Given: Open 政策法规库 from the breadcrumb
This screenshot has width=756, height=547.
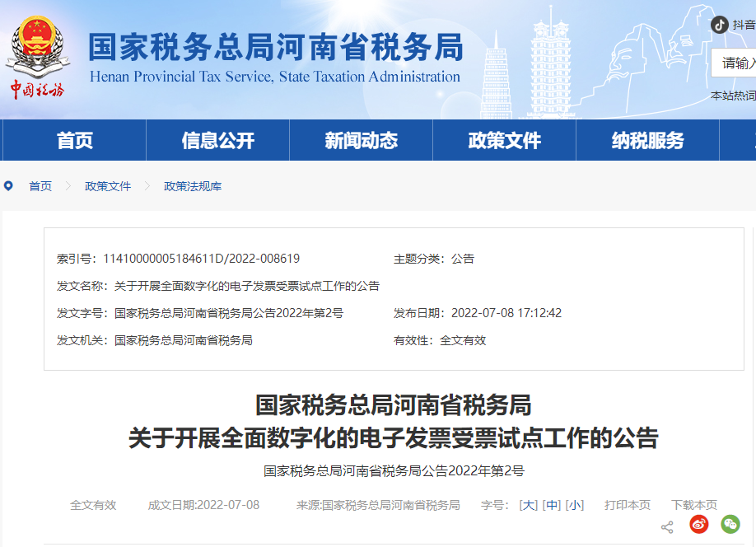Looking at the screenshot, I should pyautogui.click(x=192, y=186).
